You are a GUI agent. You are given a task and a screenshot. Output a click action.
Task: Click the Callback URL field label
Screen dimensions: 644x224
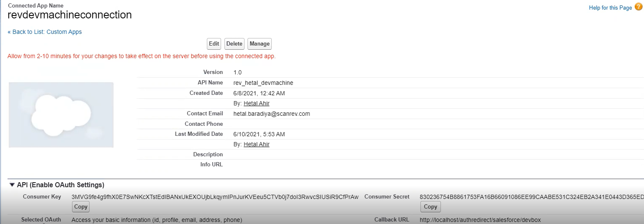392,220
